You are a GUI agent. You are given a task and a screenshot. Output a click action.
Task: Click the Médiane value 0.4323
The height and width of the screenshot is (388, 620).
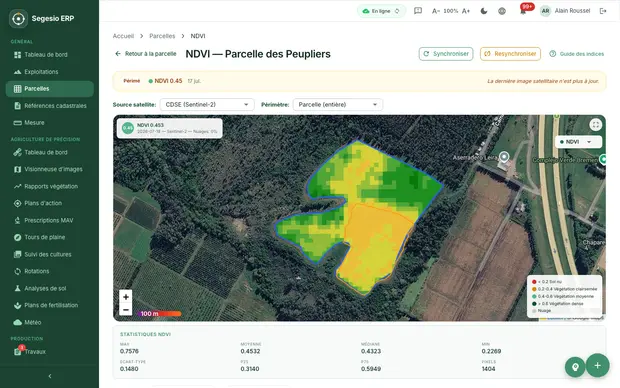tap(371, 351)
